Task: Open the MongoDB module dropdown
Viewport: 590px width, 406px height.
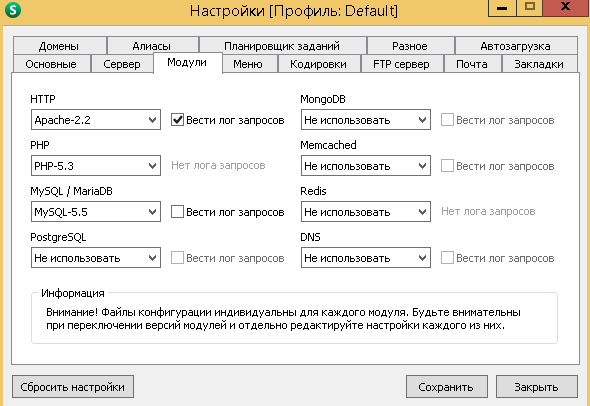Action: 366,120
